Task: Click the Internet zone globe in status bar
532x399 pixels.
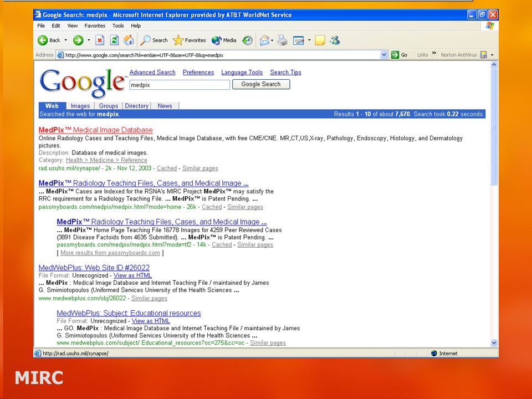Action: point(433,353)
